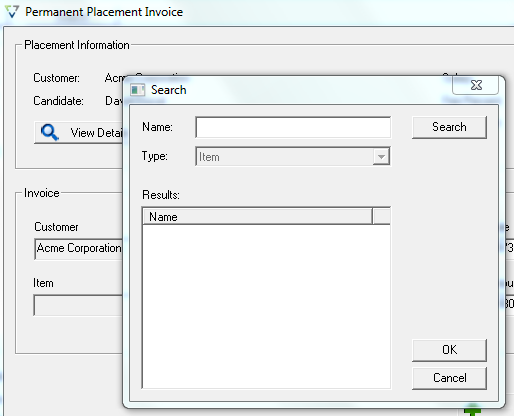Screen dimensions: 514x416
Task: Click the Permanent Placement Invoice window icon
Action: point(12,12)
